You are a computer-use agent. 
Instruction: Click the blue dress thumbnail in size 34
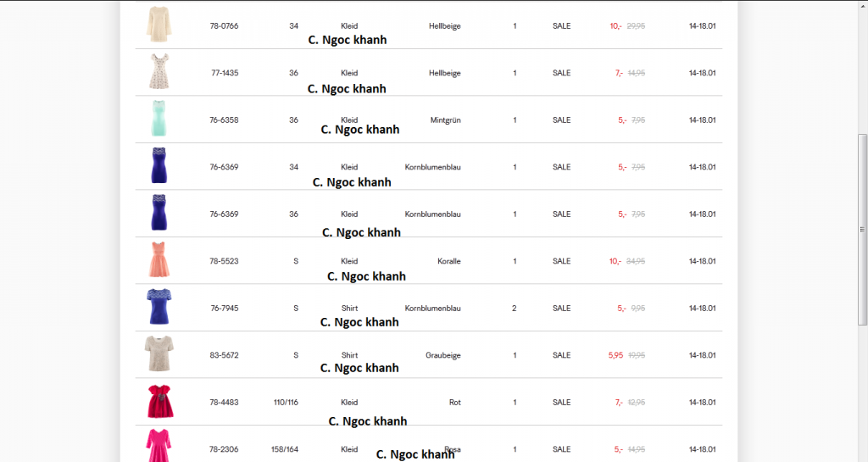[158, 166]
